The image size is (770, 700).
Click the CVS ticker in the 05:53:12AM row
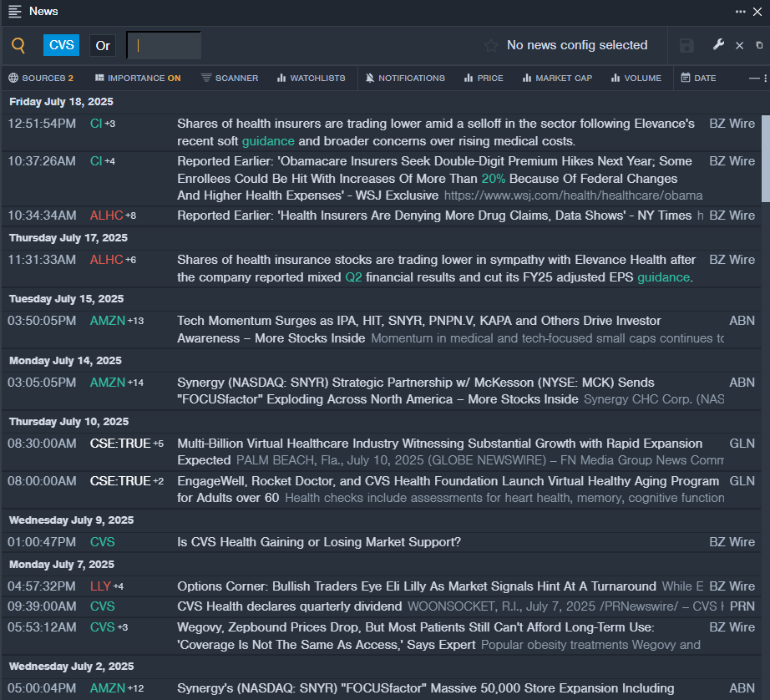click(102, 627)
